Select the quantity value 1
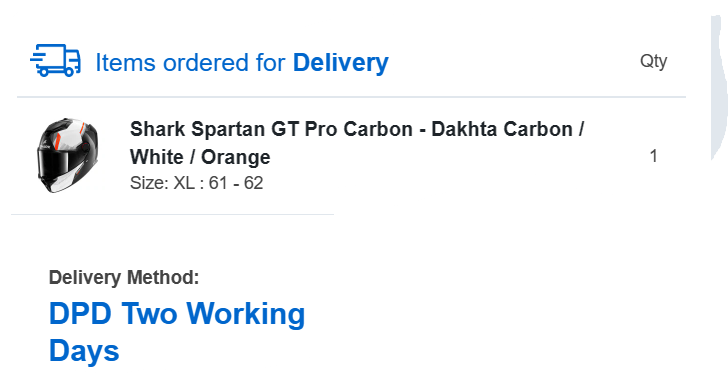This screenshot has width=728, height=373. (x=653, y=157)
